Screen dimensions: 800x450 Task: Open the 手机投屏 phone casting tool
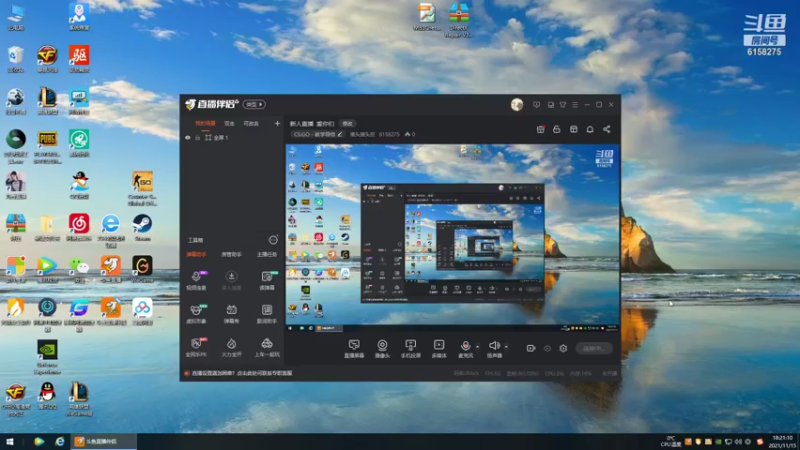[411, 349]
